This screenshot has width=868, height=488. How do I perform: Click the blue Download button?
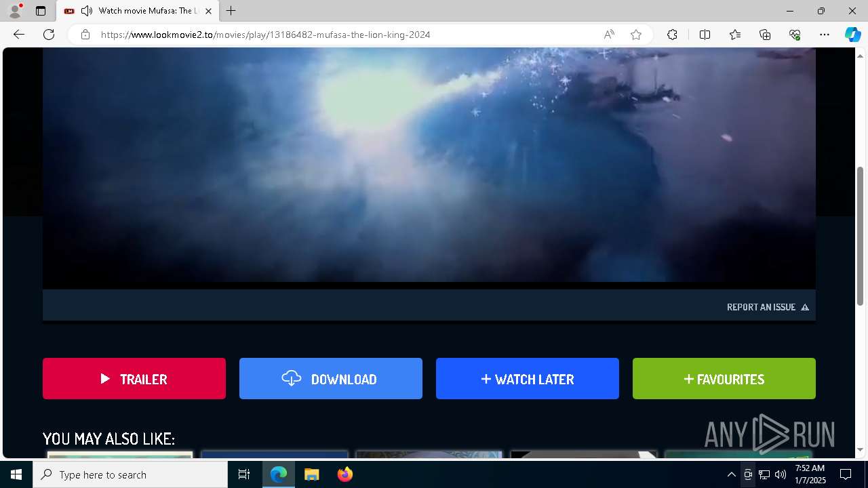coord(331,379)
